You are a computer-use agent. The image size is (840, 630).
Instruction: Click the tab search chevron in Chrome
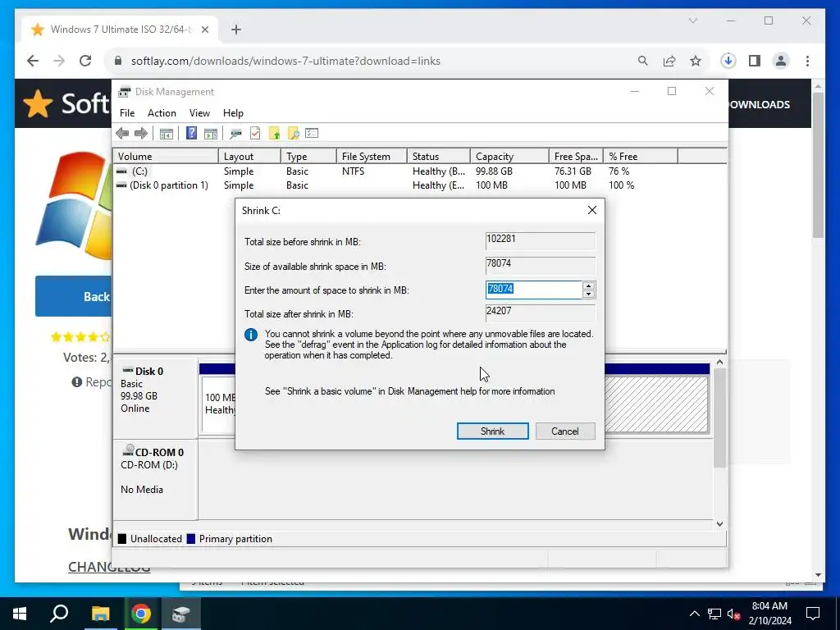coord(692,21)
